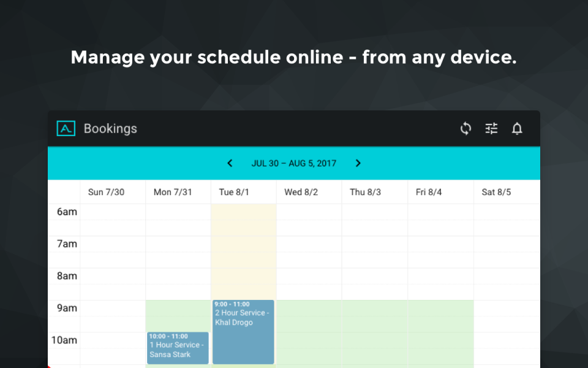Image resolution: width=588 pixels, height=368 pixels.
Task: Select the Sun 7/30 column header
Action: 106,192
